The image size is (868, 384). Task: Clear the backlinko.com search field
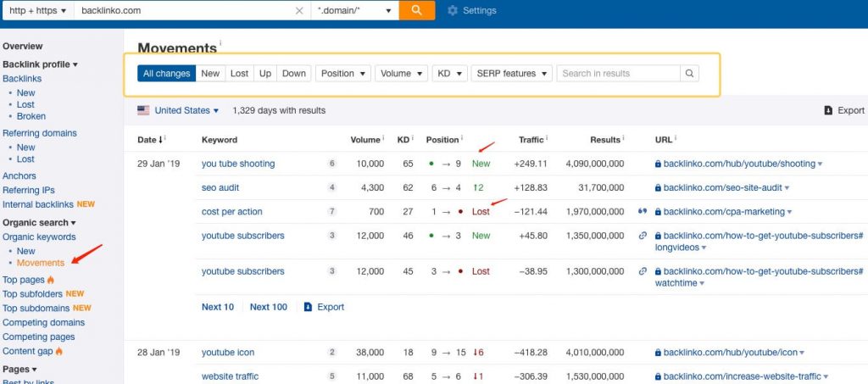pos(299,10)
